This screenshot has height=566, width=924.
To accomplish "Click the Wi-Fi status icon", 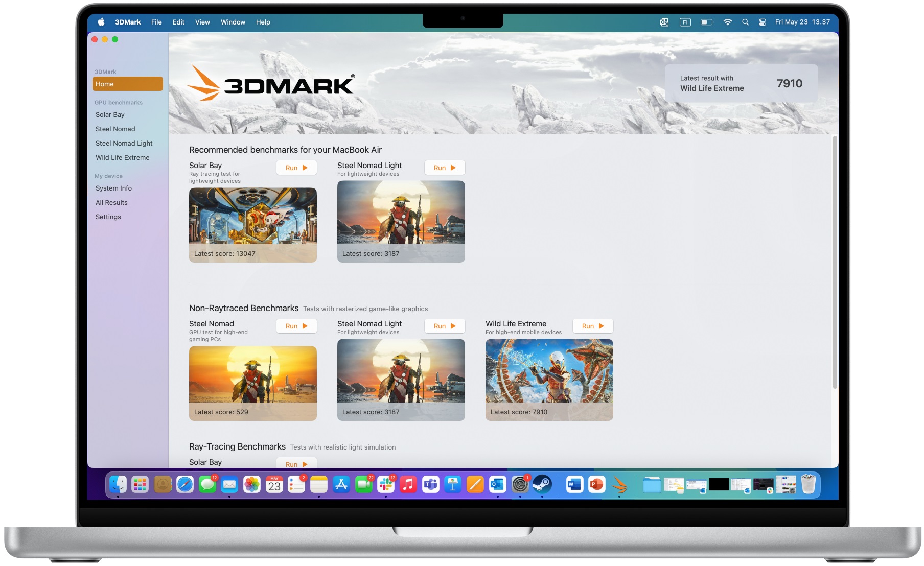I will pyautogui.click(x=728, y=22).
